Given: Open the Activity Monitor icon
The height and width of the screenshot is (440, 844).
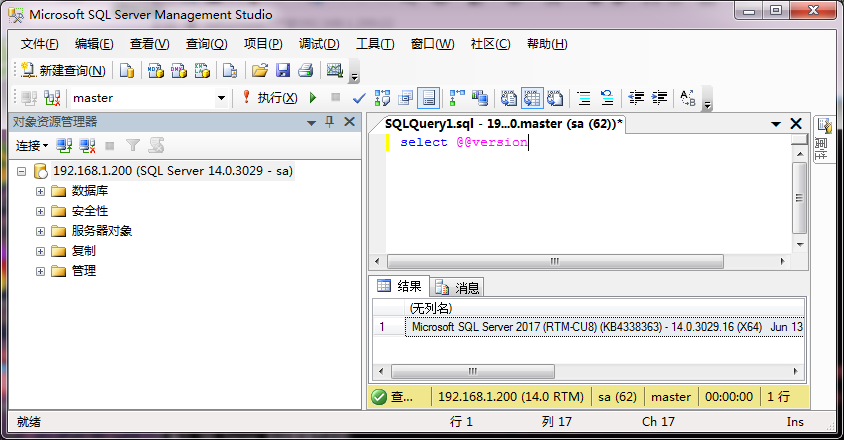Looking at the screenshot, I should [335, 70].
